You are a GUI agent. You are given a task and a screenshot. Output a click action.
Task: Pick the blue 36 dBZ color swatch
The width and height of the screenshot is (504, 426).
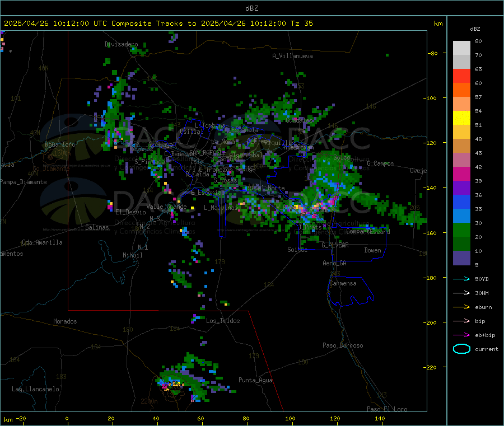pyautogui.click(x=461, y=202)
